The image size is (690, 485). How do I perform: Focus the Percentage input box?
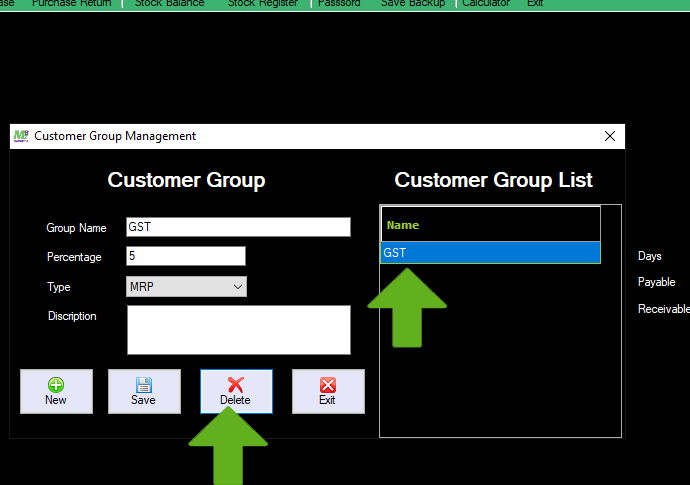click(x=185, y=257)
